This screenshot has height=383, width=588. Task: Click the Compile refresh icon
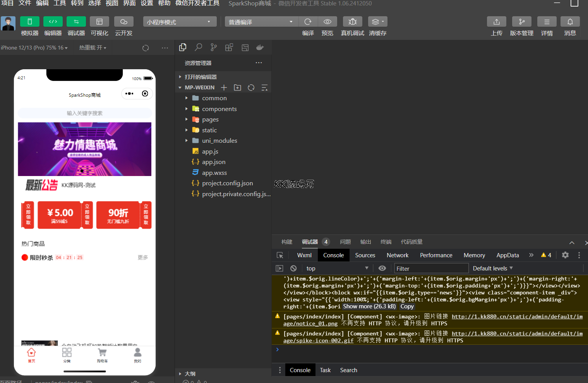pyautogui.click(x=308, y=22)
